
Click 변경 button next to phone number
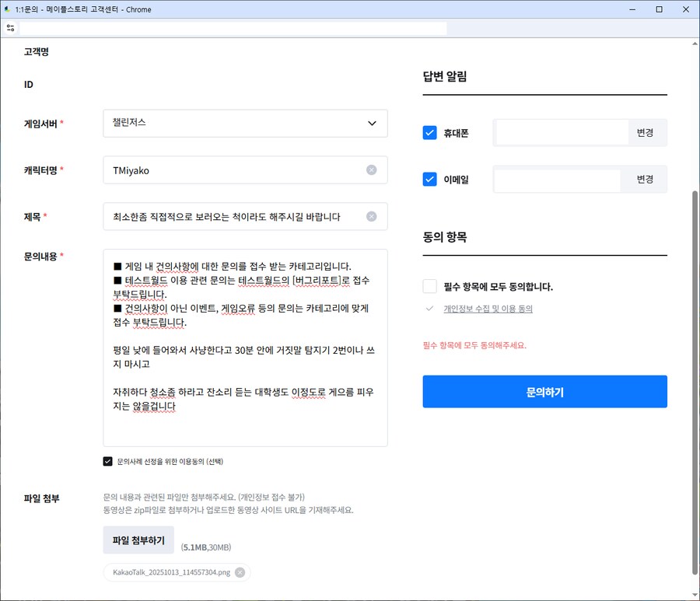click(645, 133)
